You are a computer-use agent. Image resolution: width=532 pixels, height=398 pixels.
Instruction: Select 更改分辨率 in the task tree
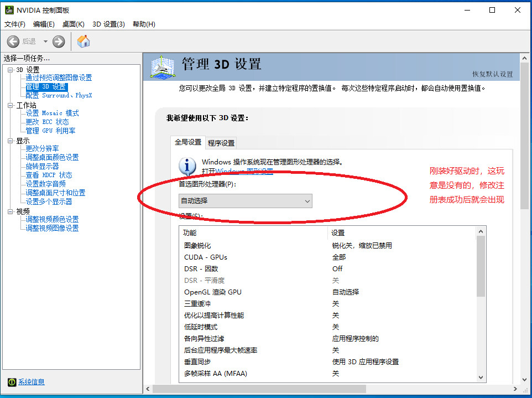click(42, 148)
